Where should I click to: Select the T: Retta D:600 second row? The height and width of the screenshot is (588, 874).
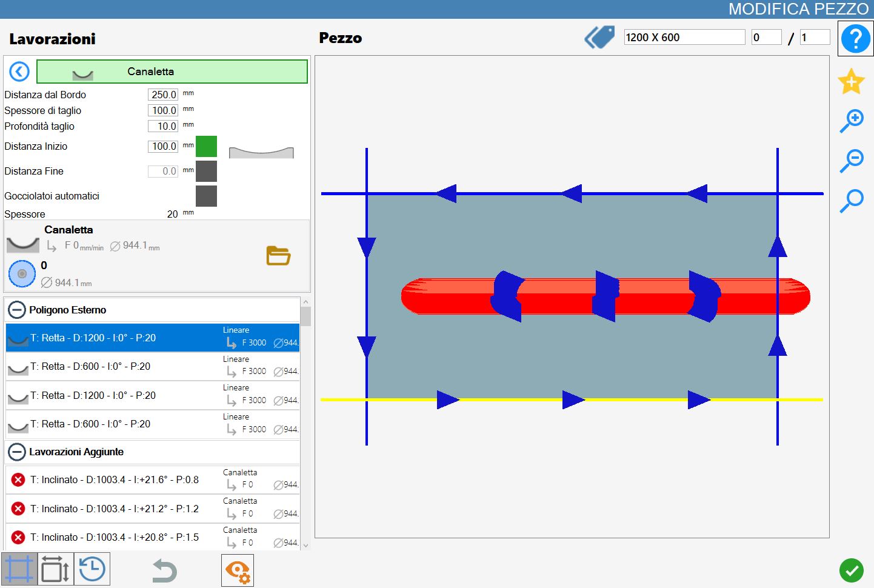(153, 367)
